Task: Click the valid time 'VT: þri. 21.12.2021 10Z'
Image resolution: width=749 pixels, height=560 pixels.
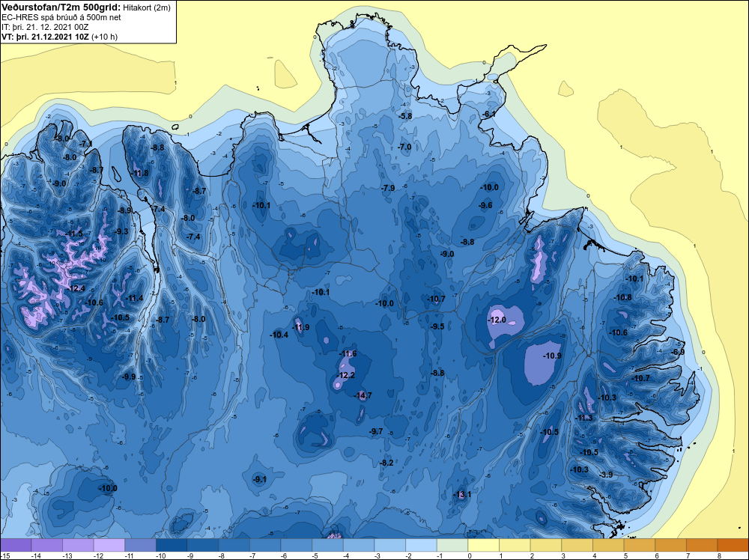Action: click(46, 37)
